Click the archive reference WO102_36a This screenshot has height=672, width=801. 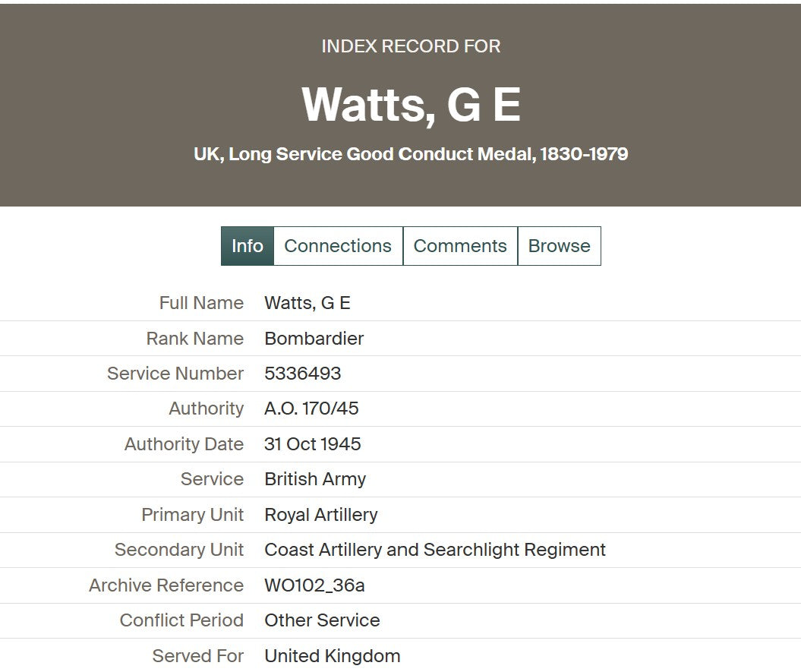[314, 585]
